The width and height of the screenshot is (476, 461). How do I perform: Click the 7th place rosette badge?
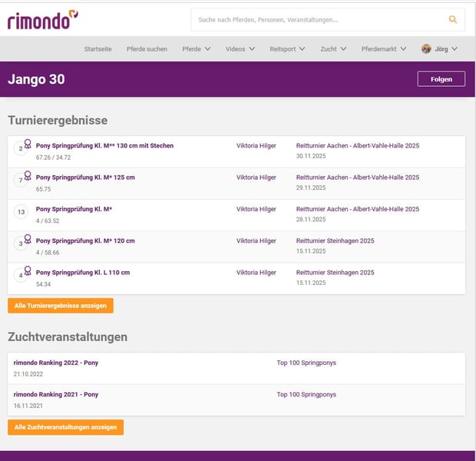coord(22,179)
